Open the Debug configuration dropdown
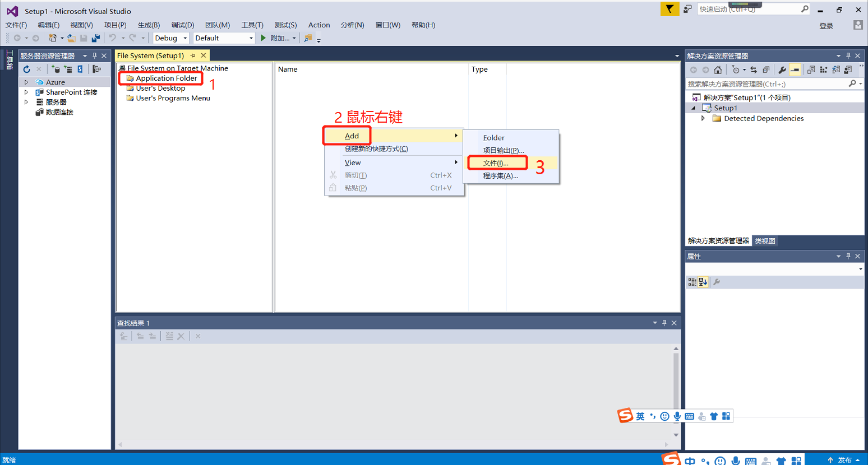Viewport: 868px width, 465px height. [x=171, y=38]
